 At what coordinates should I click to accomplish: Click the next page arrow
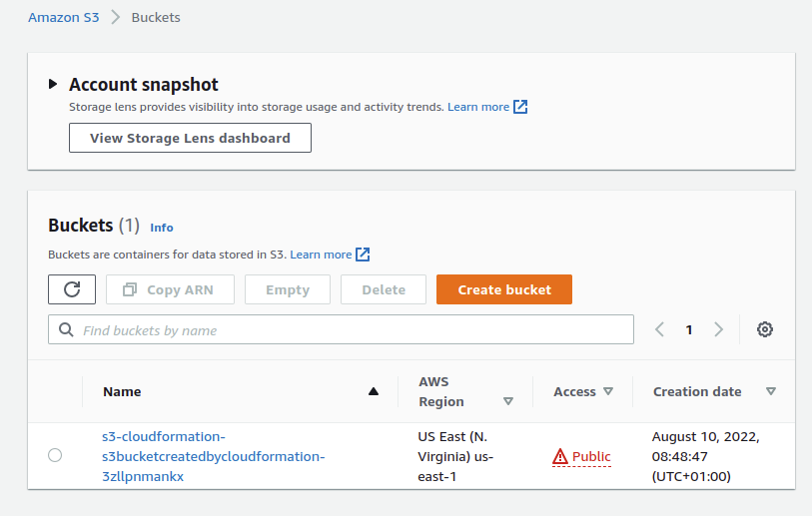(x=718, y=329)
